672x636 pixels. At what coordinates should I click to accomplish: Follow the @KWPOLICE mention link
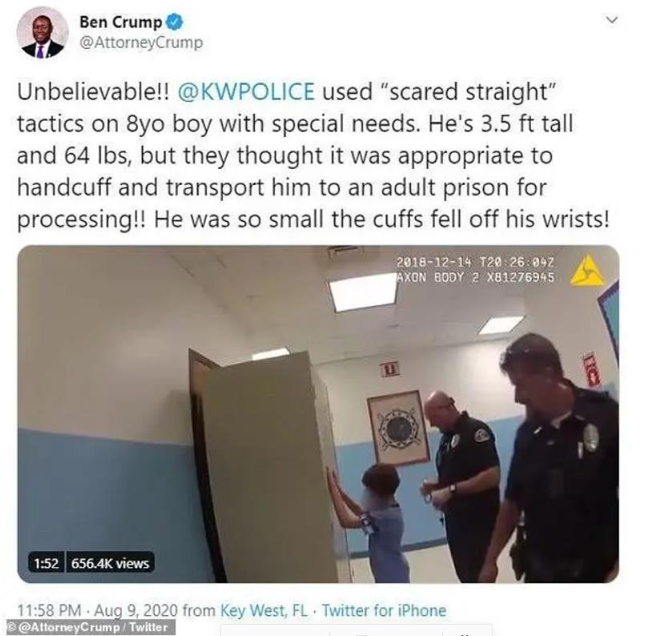pos(246,91)
